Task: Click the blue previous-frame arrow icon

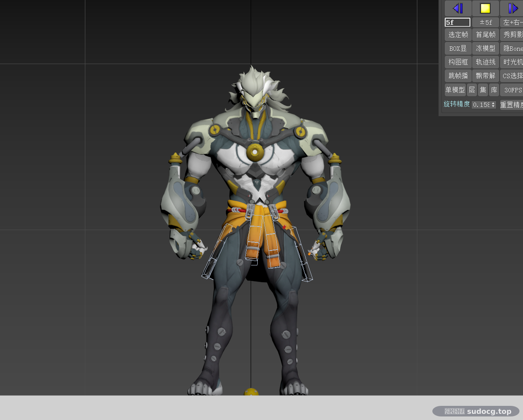Action: point(458,8)
